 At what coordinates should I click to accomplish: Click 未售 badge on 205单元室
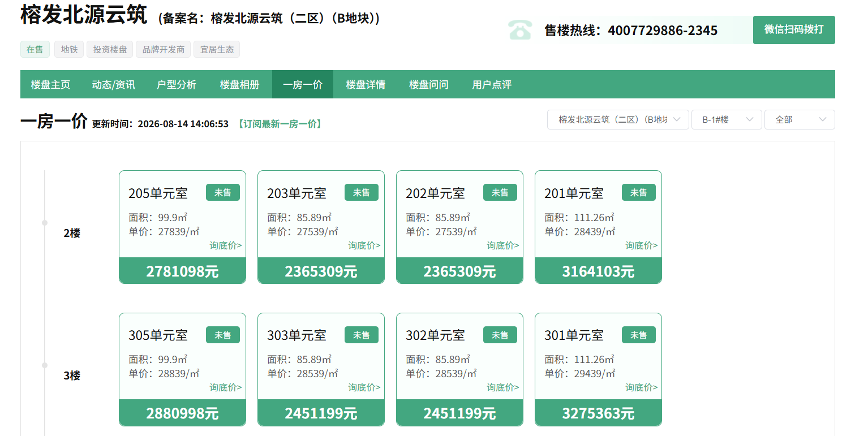point(223,192)
